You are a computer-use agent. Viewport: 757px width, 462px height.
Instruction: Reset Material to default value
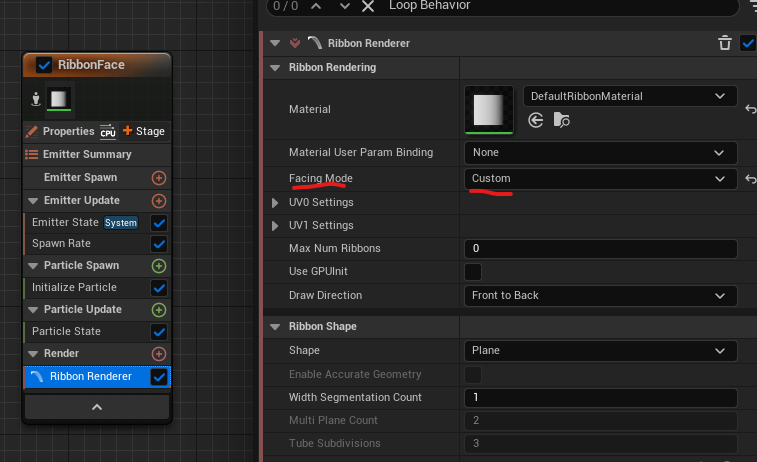(x=750, y=110)
